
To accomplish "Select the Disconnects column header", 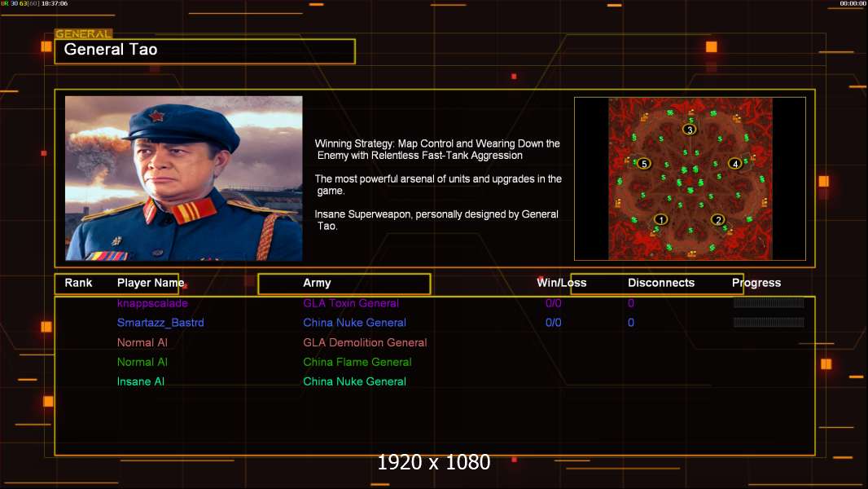I will point(661,283).
